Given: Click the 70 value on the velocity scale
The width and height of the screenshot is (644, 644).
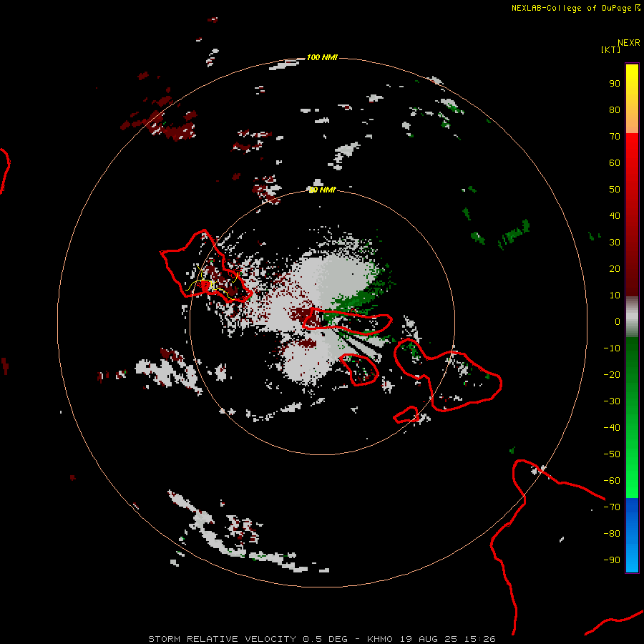Looking at the screenshot, I should pos(615,137).
